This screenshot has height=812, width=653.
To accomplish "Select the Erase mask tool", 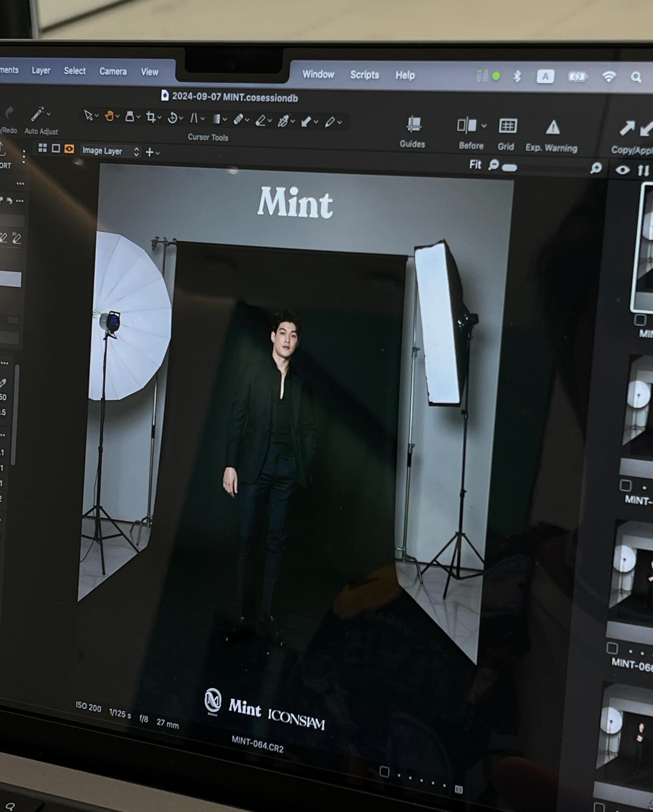I will tap(260, 120).
